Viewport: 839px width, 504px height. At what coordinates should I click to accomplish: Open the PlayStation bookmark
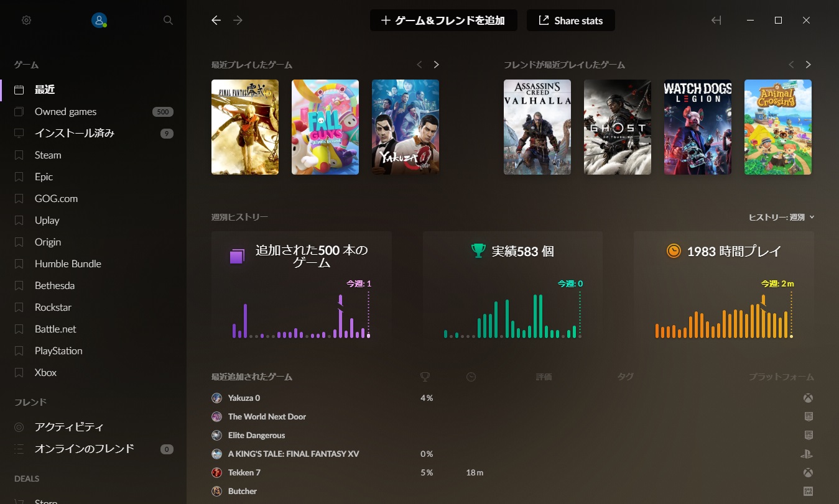point(93,351)
